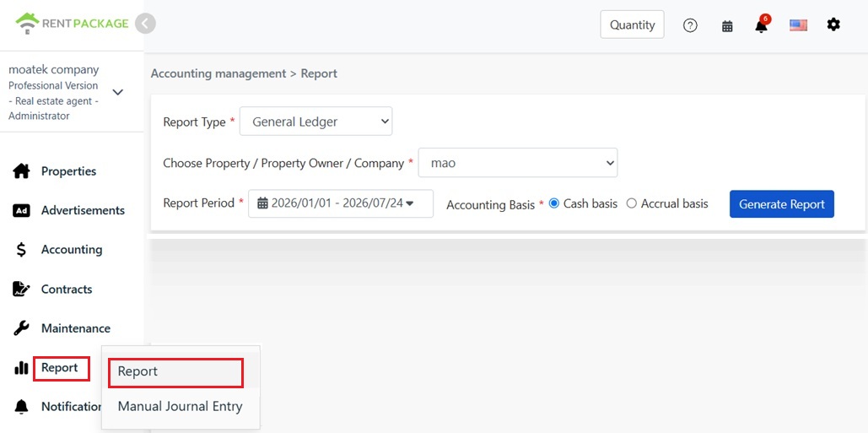Click the Professional Version text
The width and height of the screenshot is (868, 433).
[53, 86]
